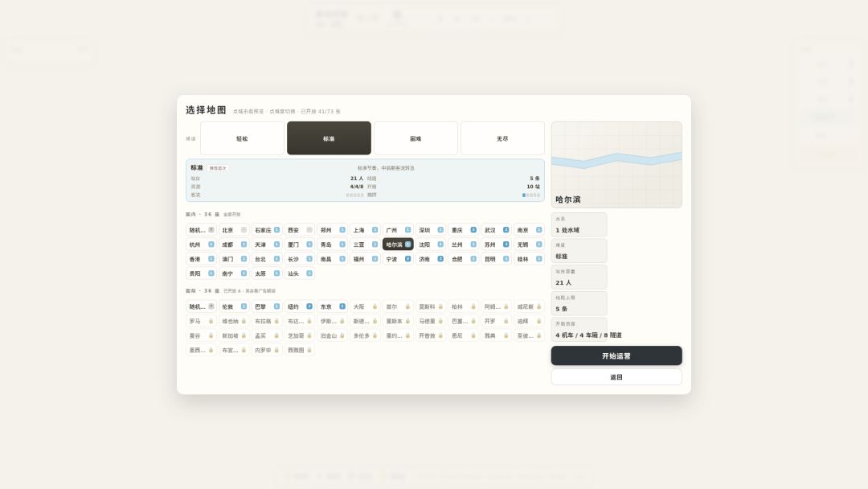Click the level badge on 纽约
868x489 pixels.
click(309, 306)
